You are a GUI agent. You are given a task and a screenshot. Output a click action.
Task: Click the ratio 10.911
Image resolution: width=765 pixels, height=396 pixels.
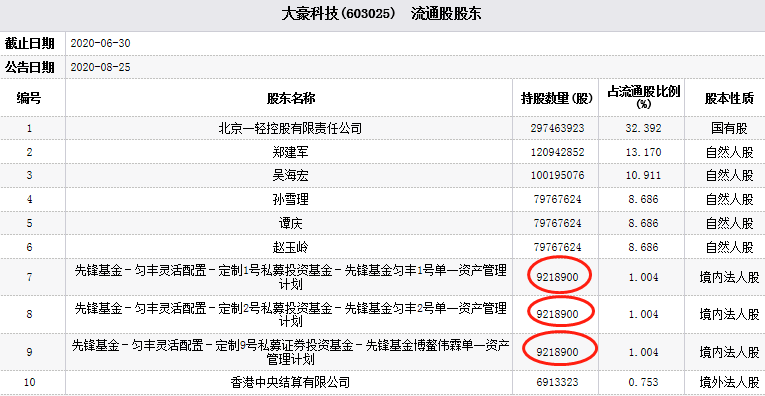644,176
